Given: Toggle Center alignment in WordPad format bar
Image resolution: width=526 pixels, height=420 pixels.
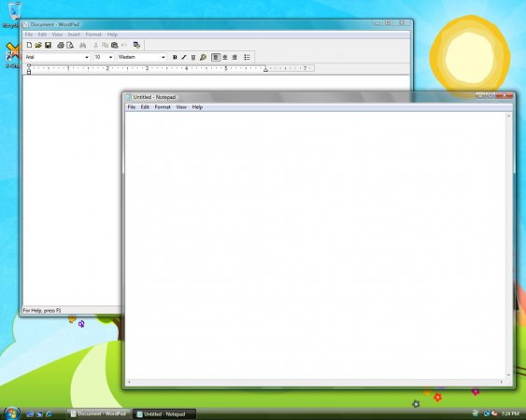Looking at the screenshot, I should pyautogui.click(x=225, y=57).
